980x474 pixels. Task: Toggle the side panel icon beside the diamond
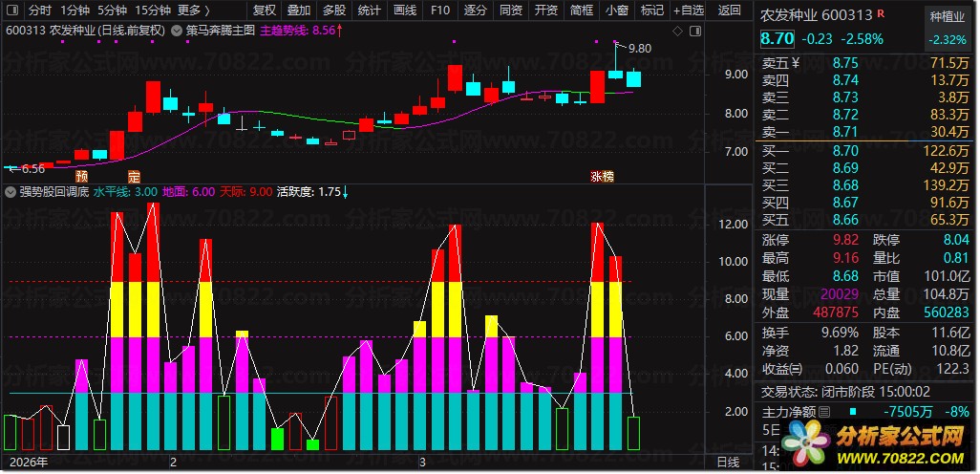[694, 31]
